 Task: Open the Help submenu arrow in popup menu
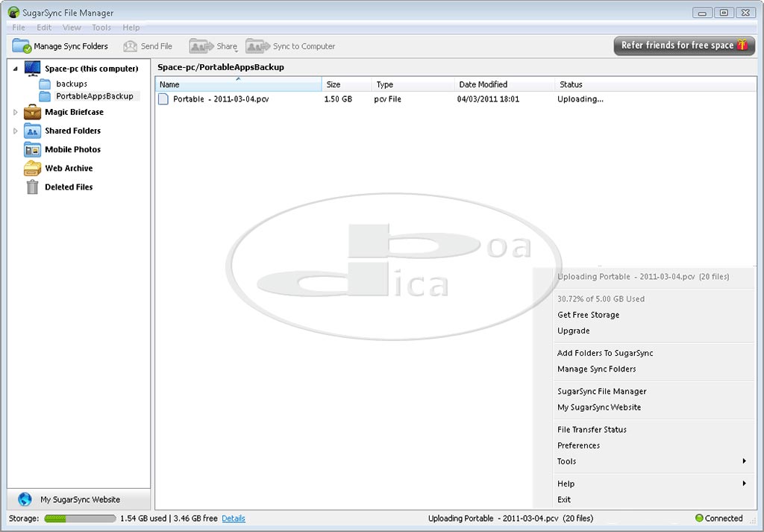[x=744, y=484]
